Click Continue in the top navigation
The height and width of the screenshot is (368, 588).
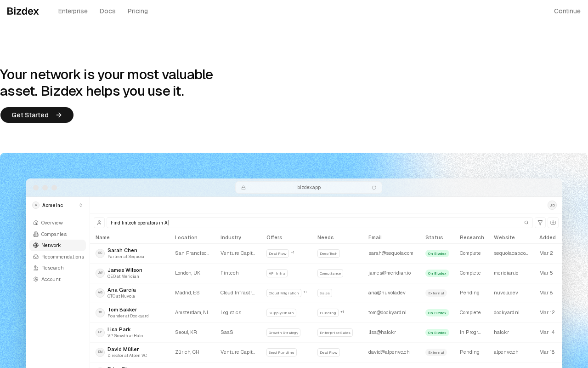tap(567, 11)
